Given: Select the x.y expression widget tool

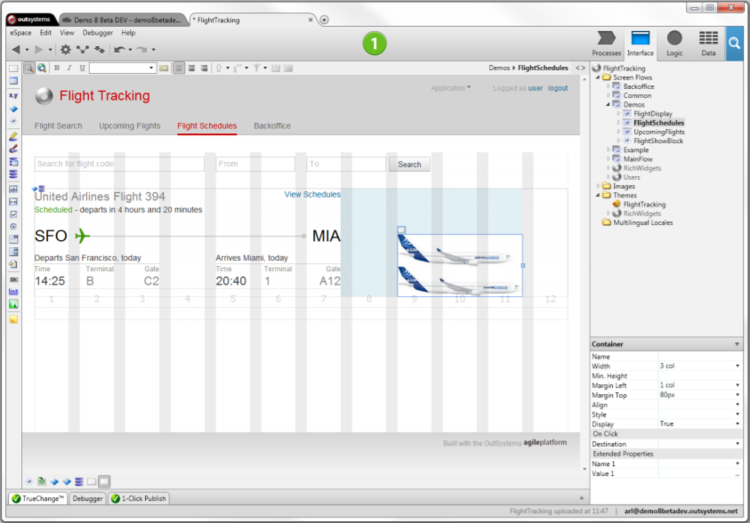Looking at the screenshot, I should [13, 95].
